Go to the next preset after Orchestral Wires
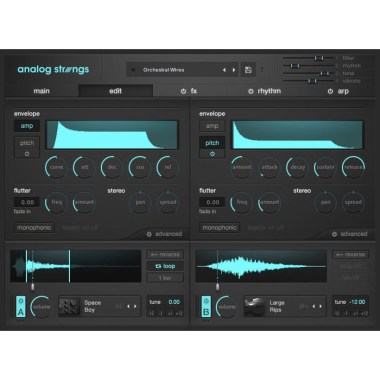The height and width of the screenshot is (380, 380). click(234, 70)
